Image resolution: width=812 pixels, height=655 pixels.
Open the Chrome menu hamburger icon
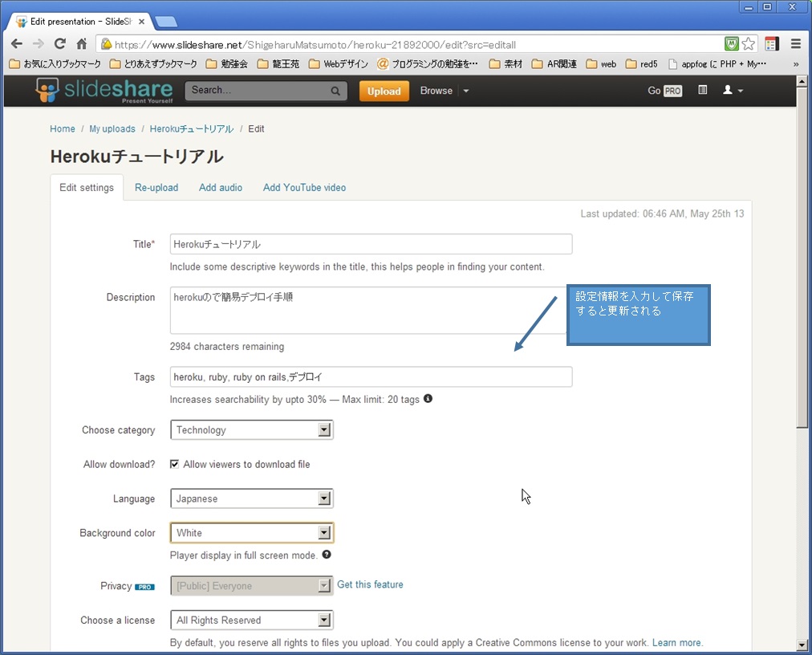pyautogui.click(x=796, y=44)
